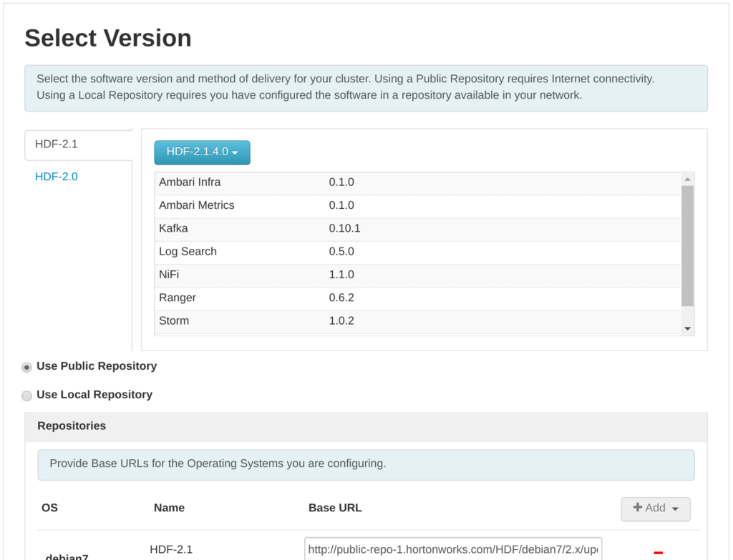Click the scroll up arrow in services list
Viewport: 733px width, 560px height.
tap(687, 180)
